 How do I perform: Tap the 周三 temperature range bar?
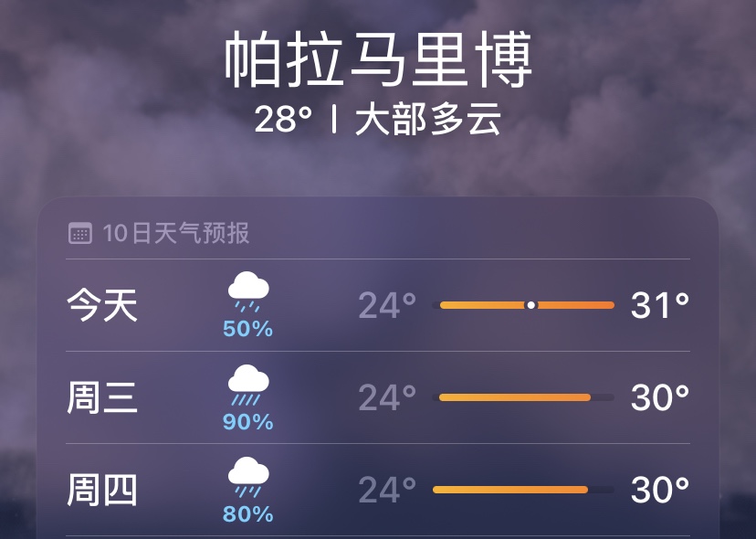pos(523,397)
